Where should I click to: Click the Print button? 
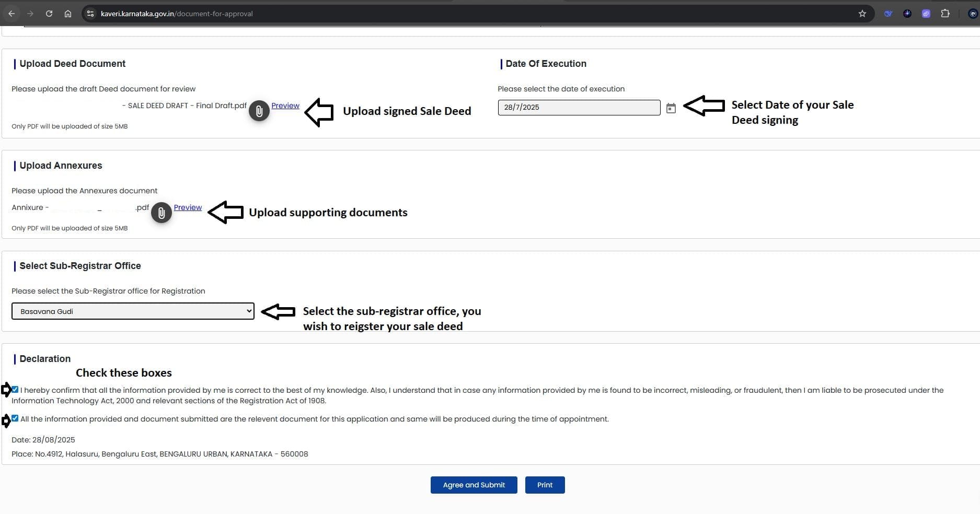pos(545,485)
